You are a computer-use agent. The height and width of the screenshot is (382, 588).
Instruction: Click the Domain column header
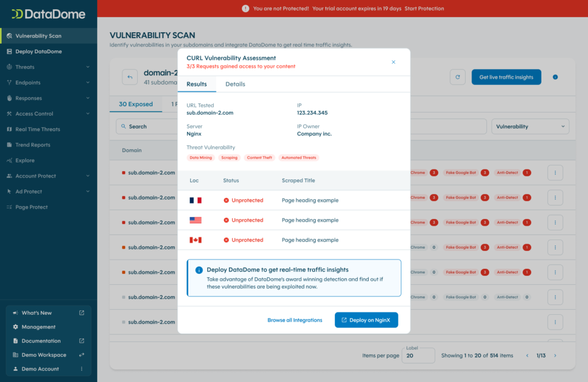click(131, 151)
